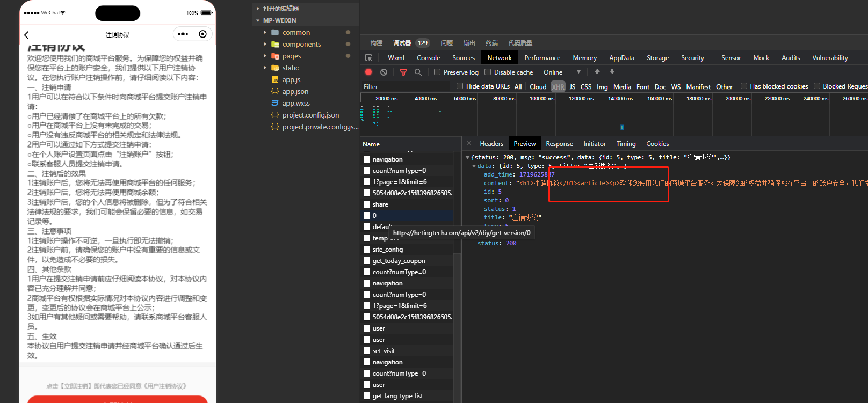
Task: Open the AppData tab
Action: pos(621,58)
